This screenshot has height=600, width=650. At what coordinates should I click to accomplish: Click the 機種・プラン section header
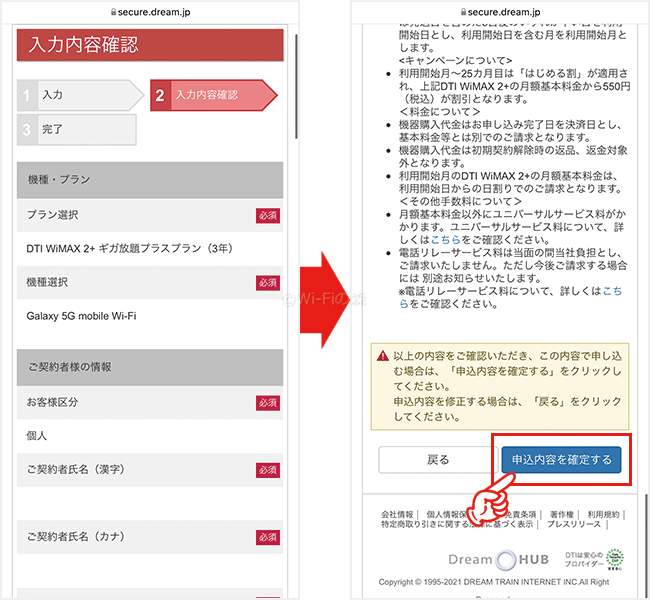point(150,180)
